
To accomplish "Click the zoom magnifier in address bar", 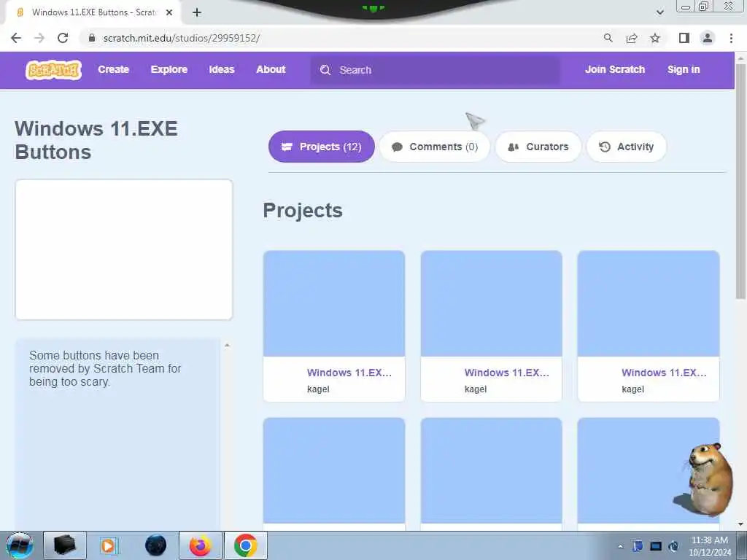I will point(608,38).
